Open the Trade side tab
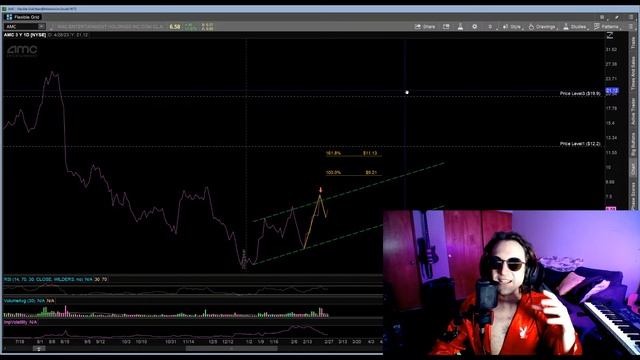Image resolution: width=640 pixels, height=360 pixels. 633,42
